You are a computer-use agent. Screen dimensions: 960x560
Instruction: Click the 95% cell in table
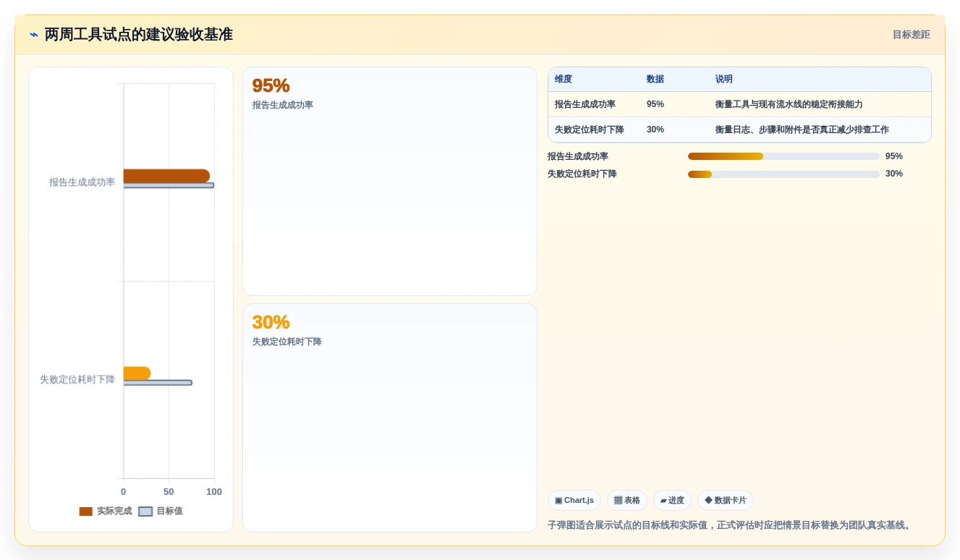655,104
